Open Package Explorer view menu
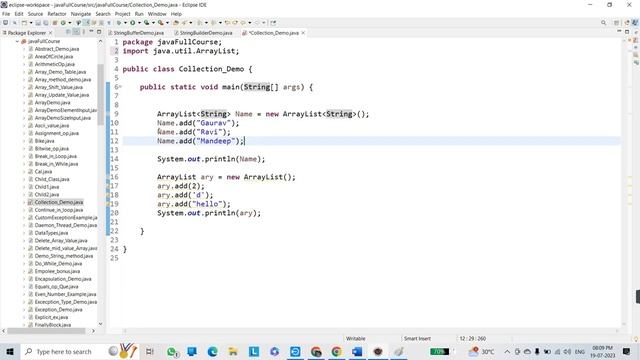Image resolution: width=640 pixels, height=360 pixels. [83, 32]
